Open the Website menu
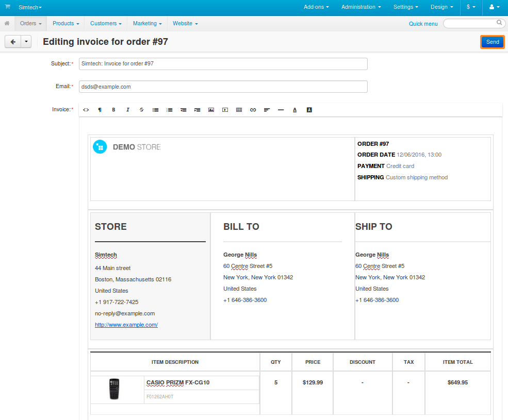Screen dimensions: 508x420 185,23
